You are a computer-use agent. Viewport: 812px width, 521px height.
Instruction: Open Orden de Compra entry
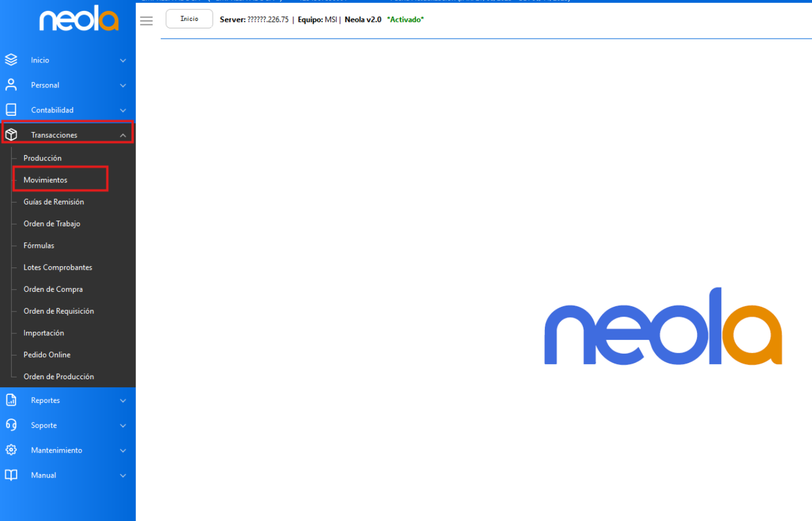coord(53,289)
